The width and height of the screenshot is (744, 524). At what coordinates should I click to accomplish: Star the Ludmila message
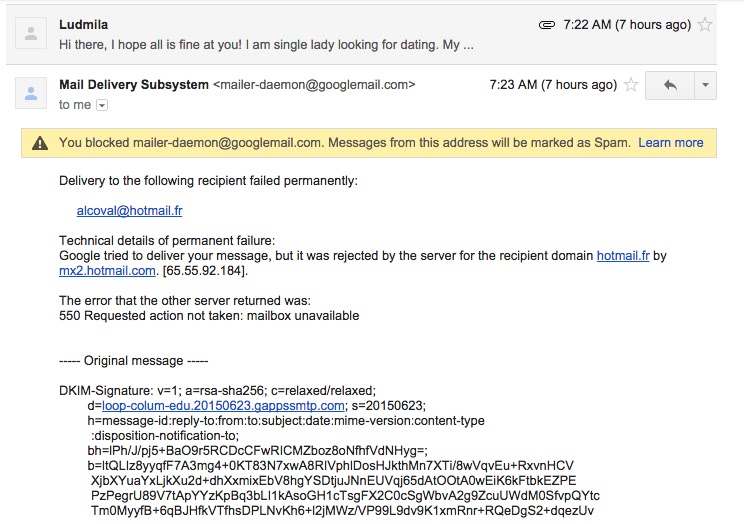704,24
